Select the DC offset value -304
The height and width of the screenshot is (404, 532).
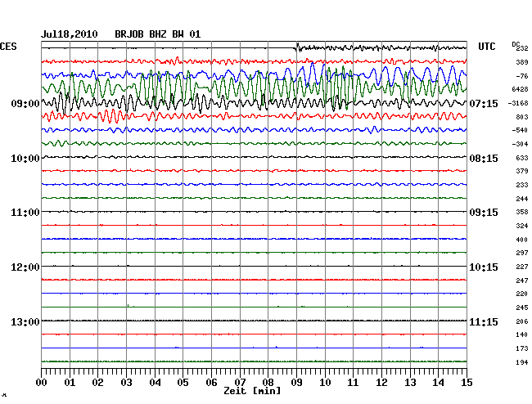point(520,144)
